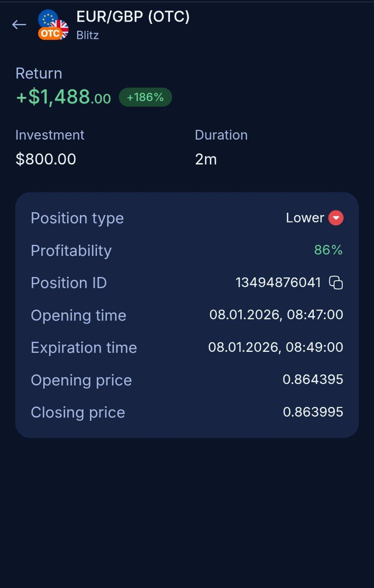Viewport: 374px width, 588px height.
Task: Copy the Position ID number
Action: 336,283
